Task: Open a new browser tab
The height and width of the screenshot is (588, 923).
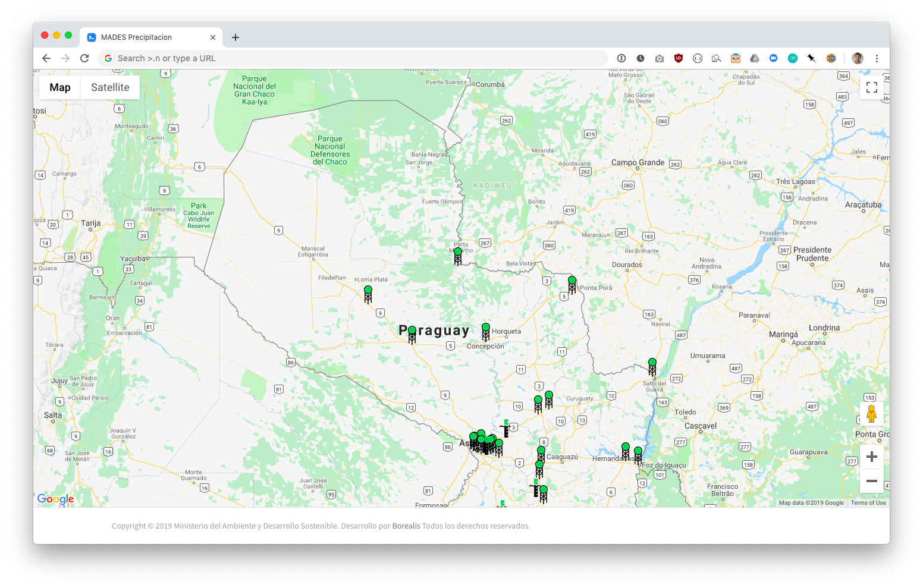Action: point(236,37)
